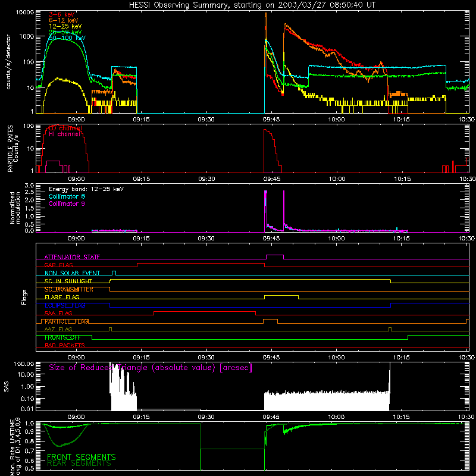The width and height of the screenshot is (476, 476).
Task: Click the 10000 tick on counts axis
Action: [25, 12]
